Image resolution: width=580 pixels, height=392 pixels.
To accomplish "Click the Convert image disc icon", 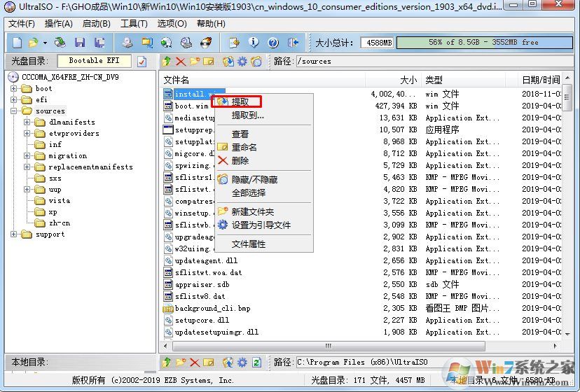I will pyautogui.click(x=167, y=43).
